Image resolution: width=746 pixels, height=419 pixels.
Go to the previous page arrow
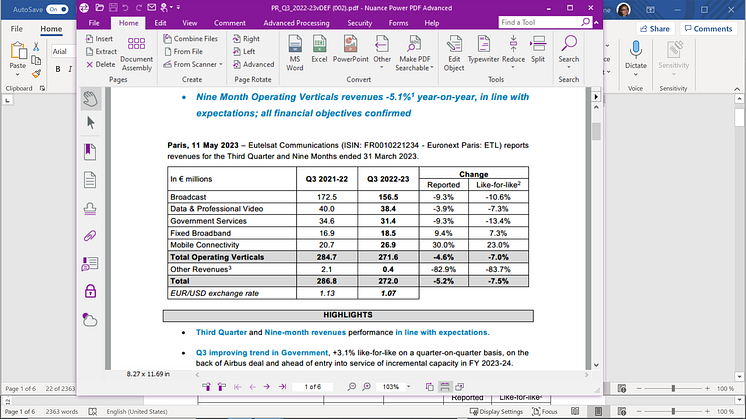[x=253, y=387]
